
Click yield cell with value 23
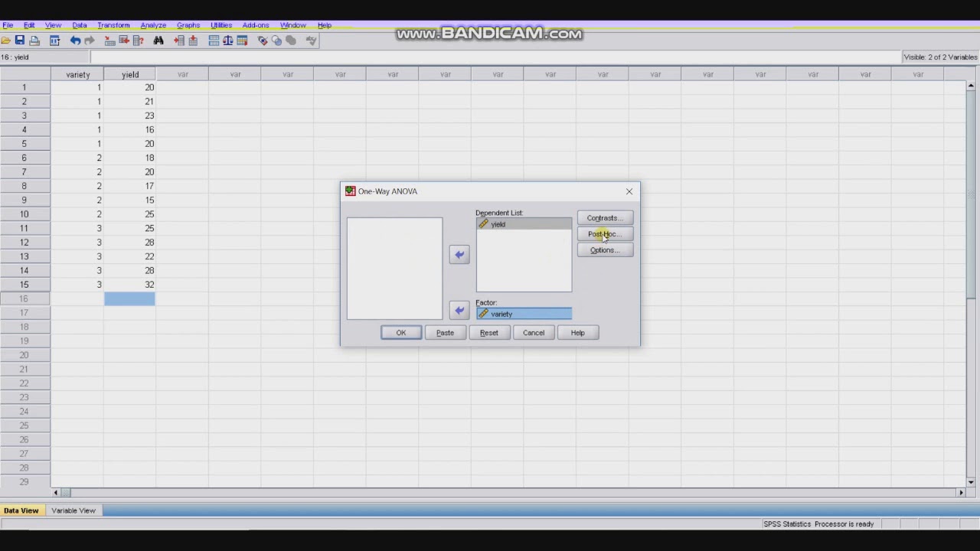(x=129, y=116)
